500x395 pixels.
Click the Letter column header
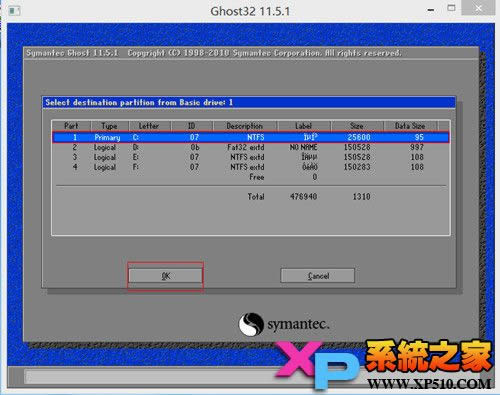149,126
